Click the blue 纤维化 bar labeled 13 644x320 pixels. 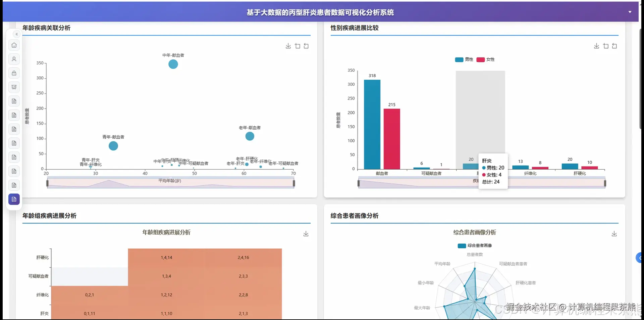(x=521, y=167)
